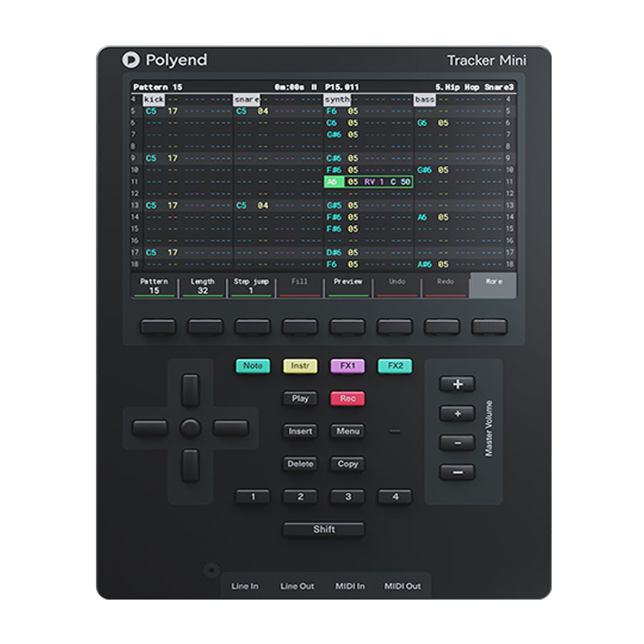Click the A#6 bass note in row 18
The height and width of the screenshot is (644, 644).
click(424, 264)
